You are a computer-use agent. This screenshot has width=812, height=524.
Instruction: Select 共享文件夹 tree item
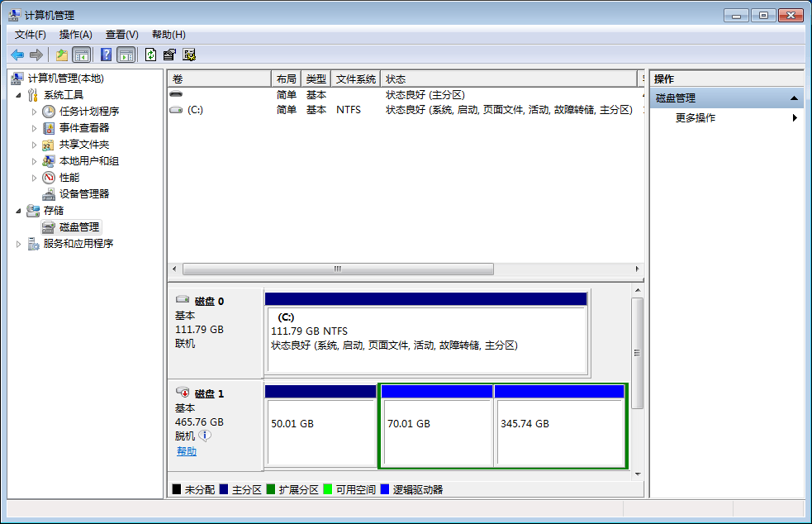click(x=84, y=145)
